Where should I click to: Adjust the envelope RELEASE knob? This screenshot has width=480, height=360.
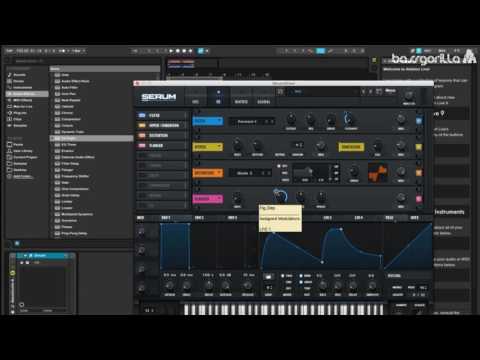click(247, 285)
